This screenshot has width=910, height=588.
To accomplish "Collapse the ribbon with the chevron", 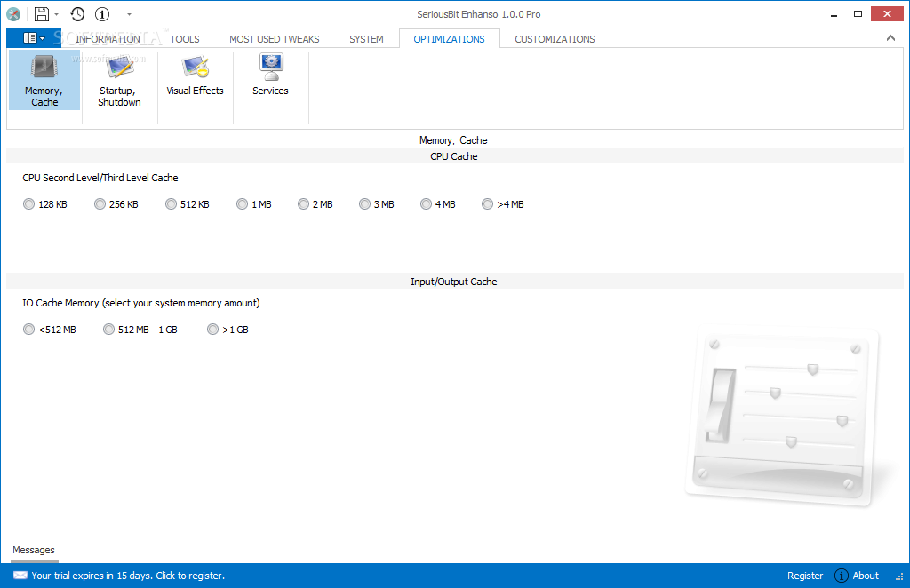I will [x=890, y=38].
